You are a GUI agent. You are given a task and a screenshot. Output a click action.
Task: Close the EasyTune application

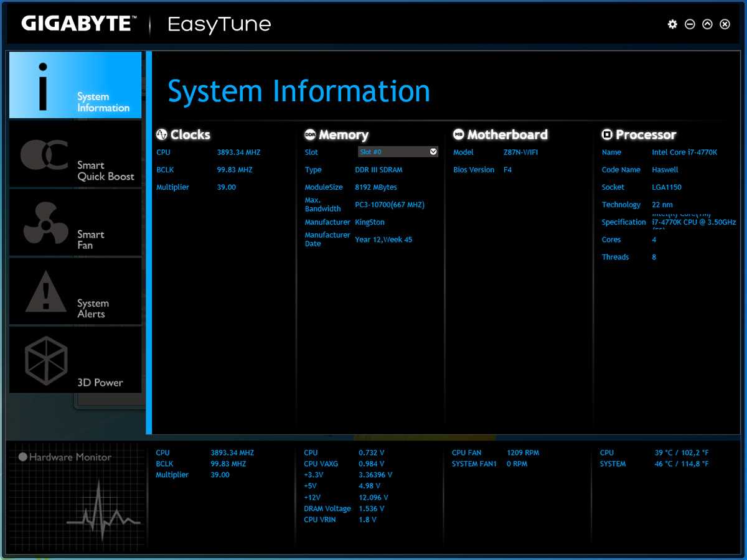click(725, 24)
